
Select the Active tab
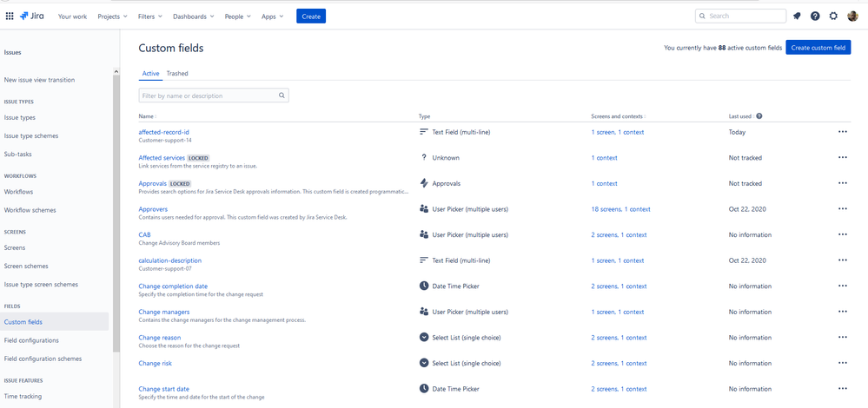150,73
